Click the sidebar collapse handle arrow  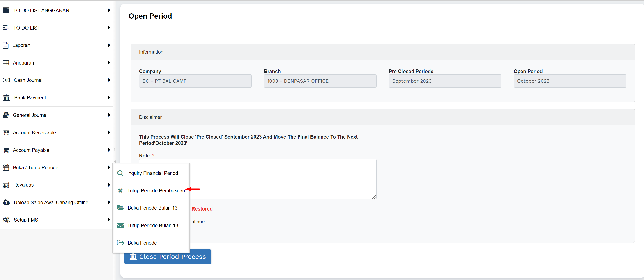coord(115,162)
